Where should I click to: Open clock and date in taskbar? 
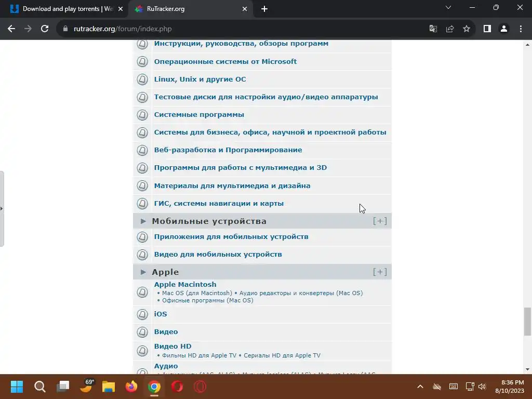pos(510,387)
